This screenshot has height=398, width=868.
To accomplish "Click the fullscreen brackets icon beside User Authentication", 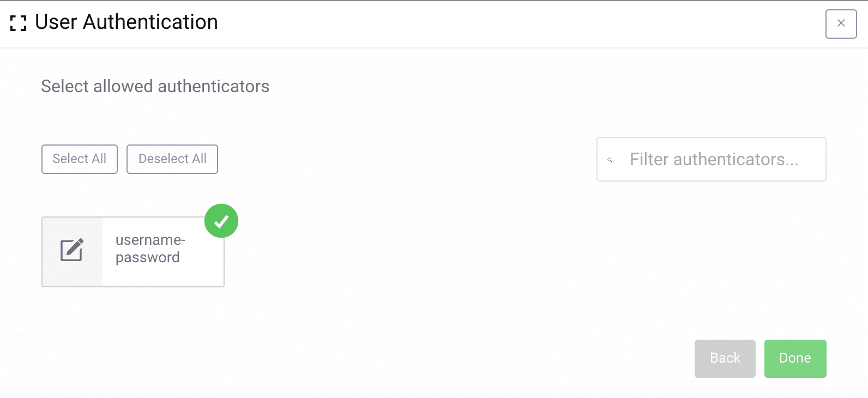I will tap(17, 23).
